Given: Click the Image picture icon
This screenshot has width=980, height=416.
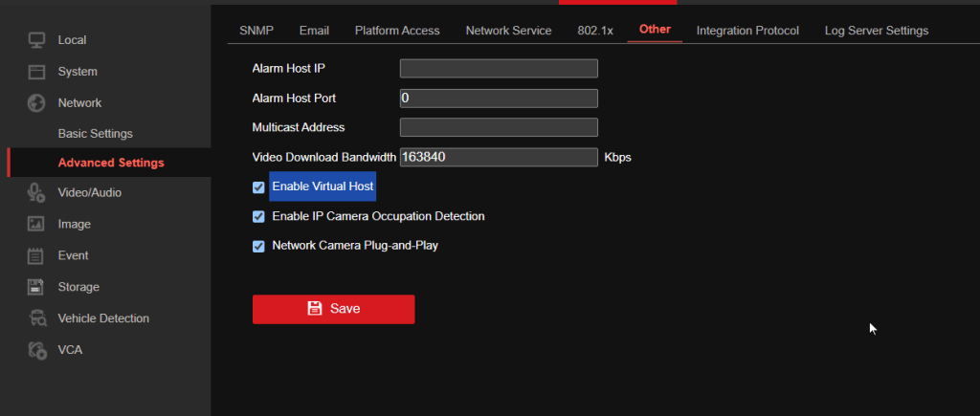Looking at the screenshot, I should (36, 224).
